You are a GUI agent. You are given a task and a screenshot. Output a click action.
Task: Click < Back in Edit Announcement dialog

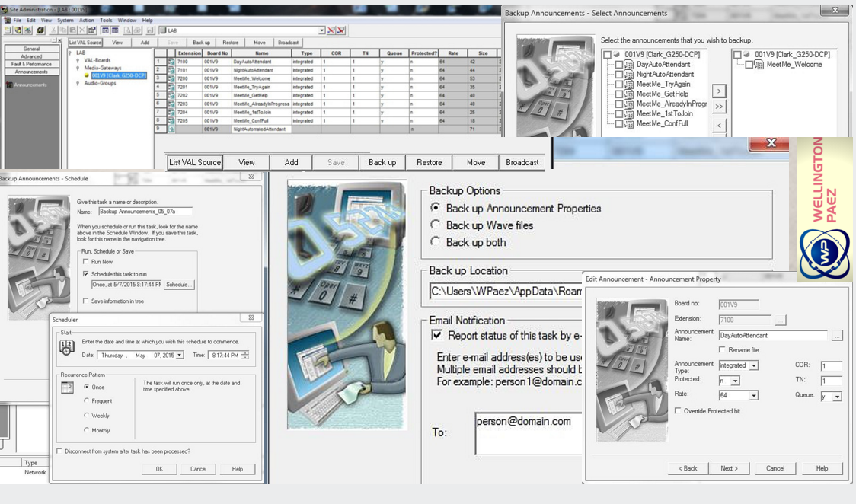[x=688, y=468]
